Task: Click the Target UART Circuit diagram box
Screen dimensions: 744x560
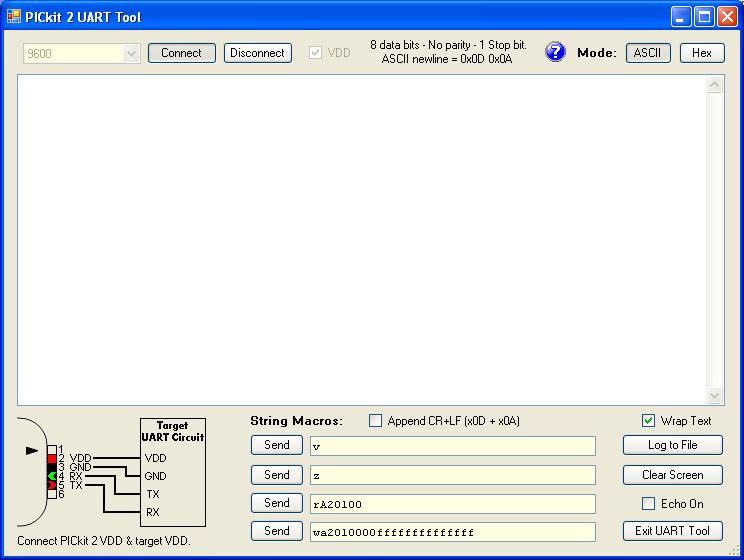Action: (173, 472)
